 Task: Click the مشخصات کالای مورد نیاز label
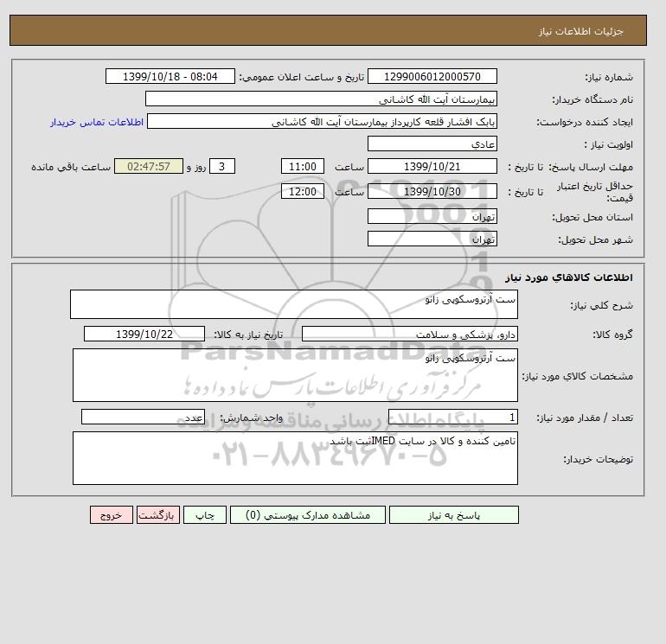pyautogui.click(x=578, y=376)
